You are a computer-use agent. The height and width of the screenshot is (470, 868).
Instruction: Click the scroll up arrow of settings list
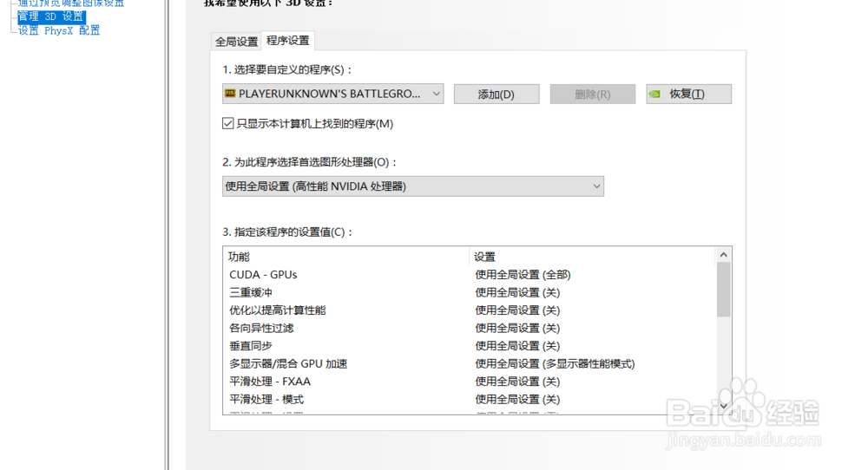[x=724, y=255]
